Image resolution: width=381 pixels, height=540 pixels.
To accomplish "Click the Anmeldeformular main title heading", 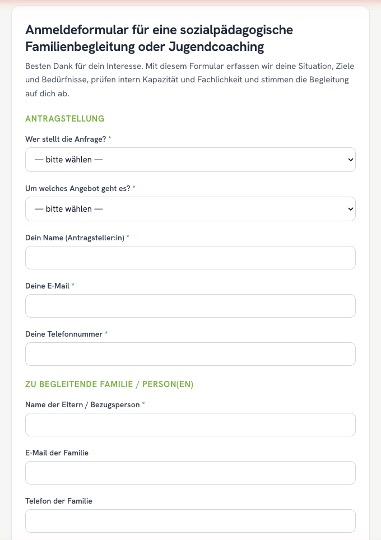I will 159,38.
